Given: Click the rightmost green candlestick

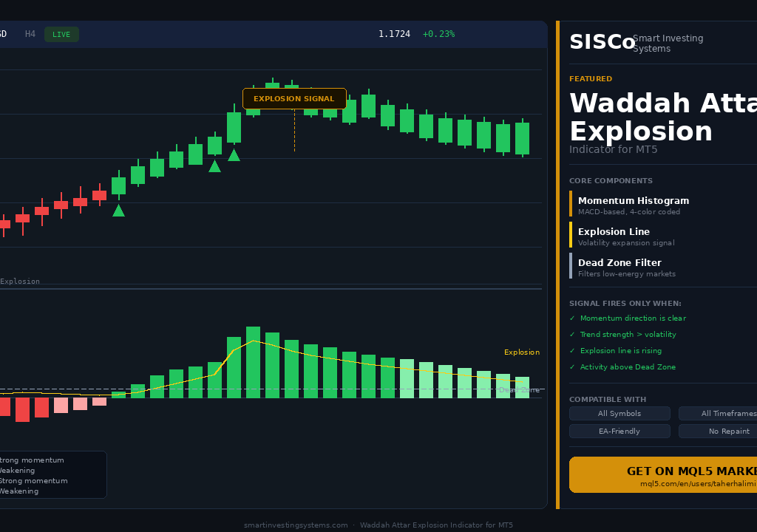Looking at the screenshot, I should 523,138.
